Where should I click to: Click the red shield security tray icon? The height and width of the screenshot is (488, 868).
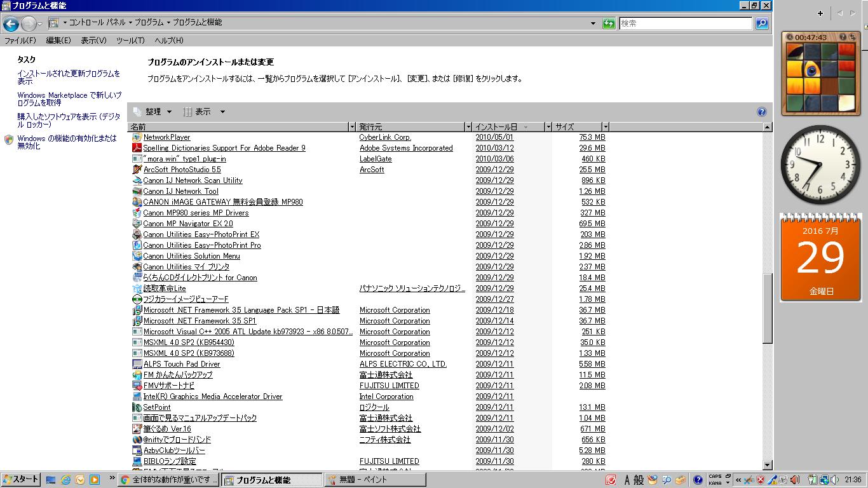click(x=760, y=480)
